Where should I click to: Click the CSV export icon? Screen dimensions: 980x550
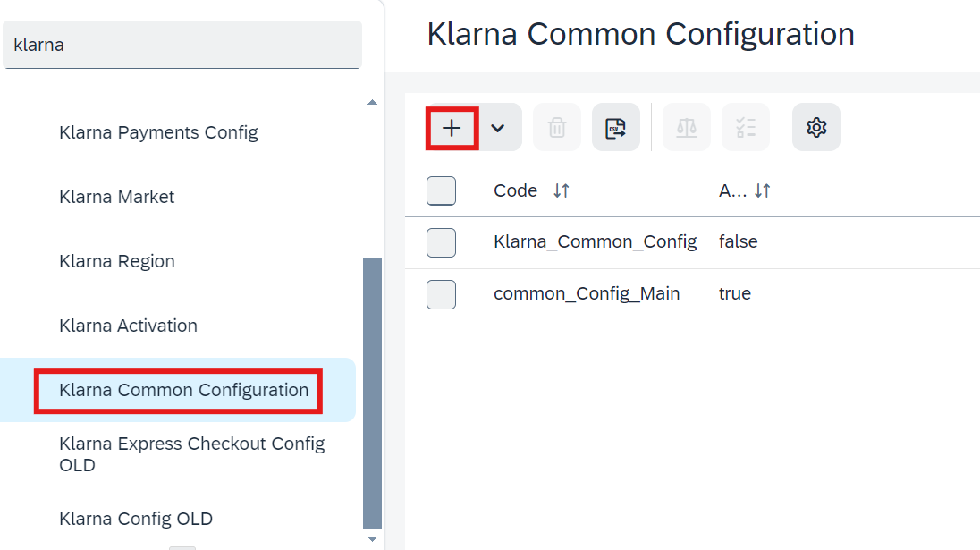pyautogui.click(x=615, y=128)
